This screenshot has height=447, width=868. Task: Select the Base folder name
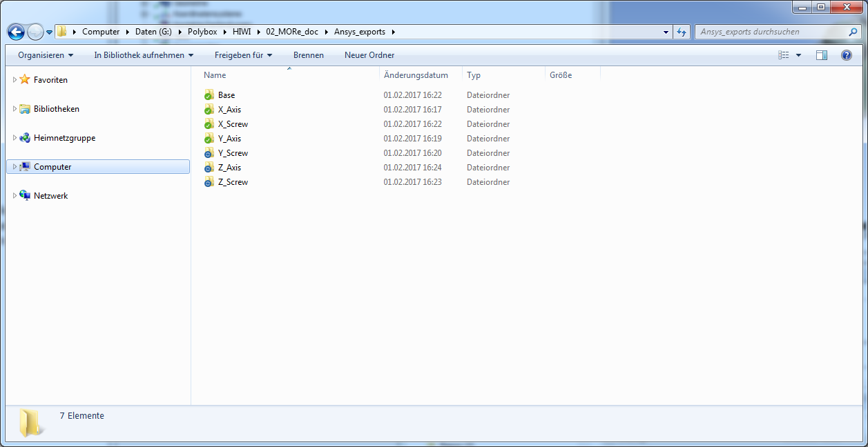click(226, 95)
